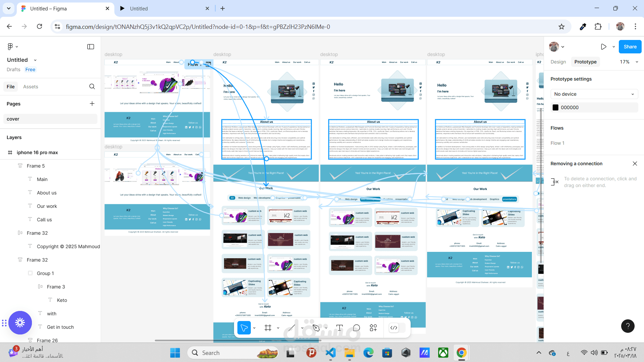This screenshot has width=644, height=362.
Task: Open the No device dropdown
Action: (594, 94)
